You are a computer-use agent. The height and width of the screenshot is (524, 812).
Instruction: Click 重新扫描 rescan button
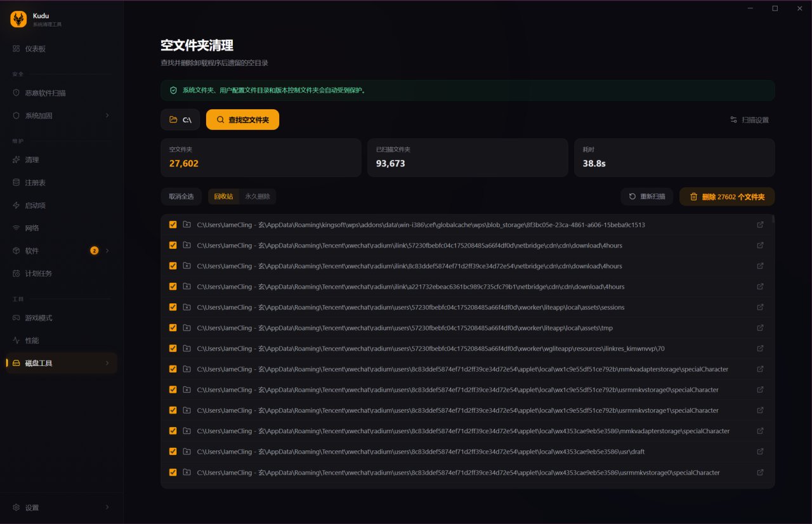647,197
